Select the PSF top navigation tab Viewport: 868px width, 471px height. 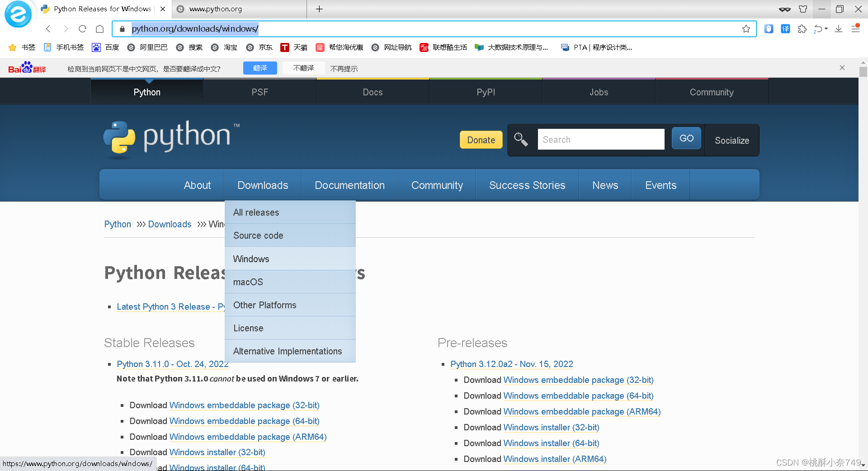(260, 92)
